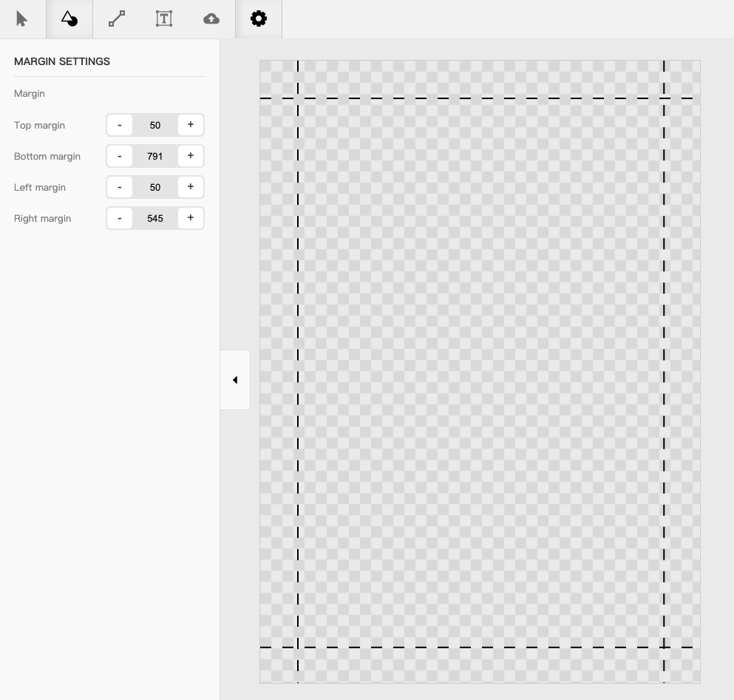Open the settings gear panel

tap(258, 18)
